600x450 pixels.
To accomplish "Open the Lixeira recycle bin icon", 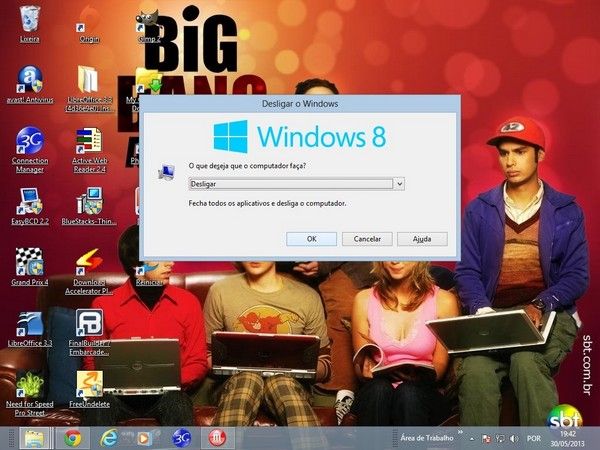I will click(x=29, y=23).
